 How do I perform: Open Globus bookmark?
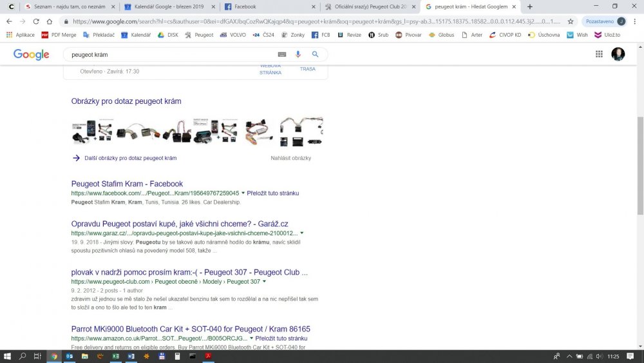pos(442,35)
